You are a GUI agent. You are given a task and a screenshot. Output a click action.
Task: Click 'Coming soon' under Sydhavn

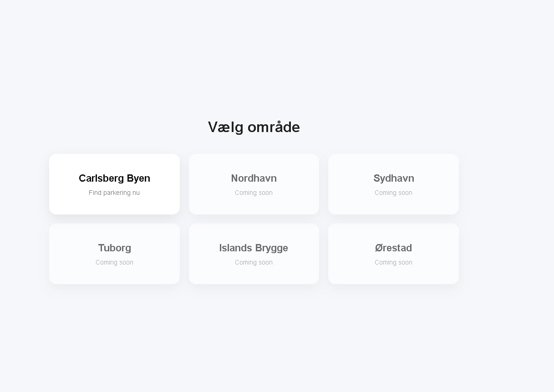click(x=393, y=193)
